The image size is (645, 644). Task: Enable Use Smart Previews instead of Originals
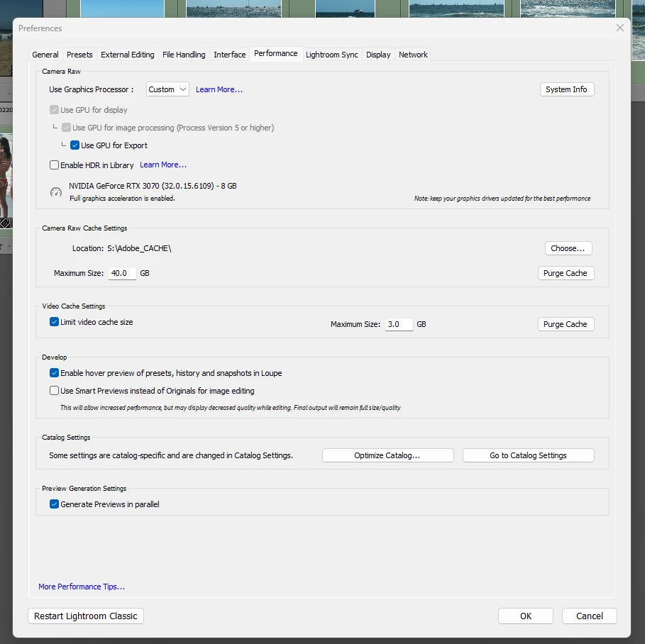pyautogui.click(x=54, y=391)
